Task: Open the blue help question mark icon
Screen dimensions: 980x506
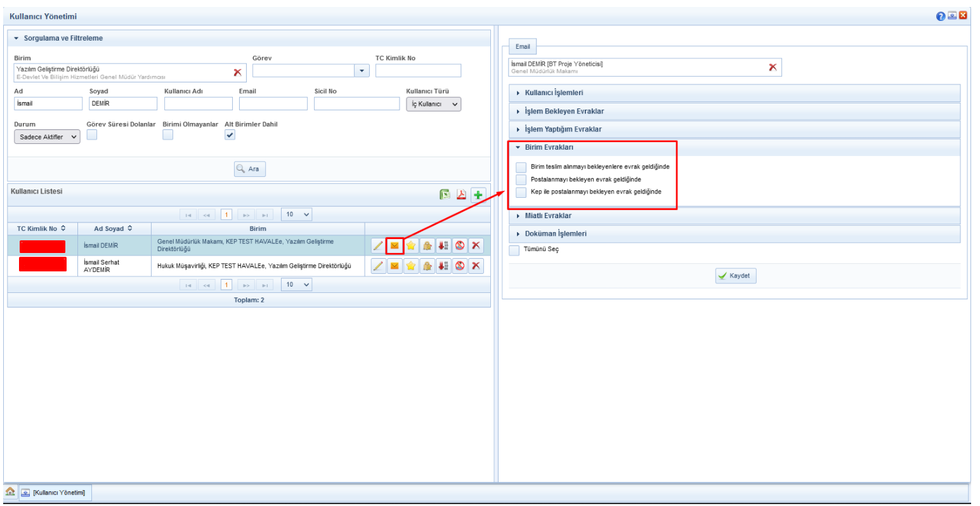Action: [940, 16]
